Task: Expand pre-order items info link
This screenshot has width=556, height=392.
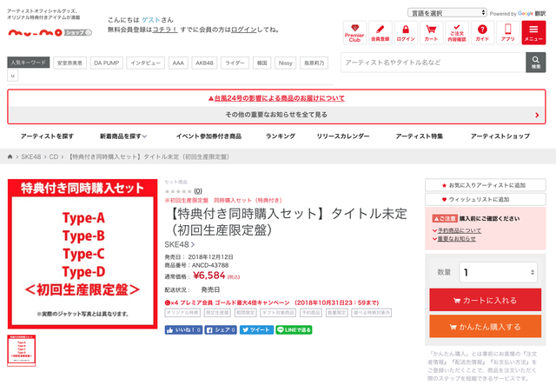Action: [x=460, y=230]
